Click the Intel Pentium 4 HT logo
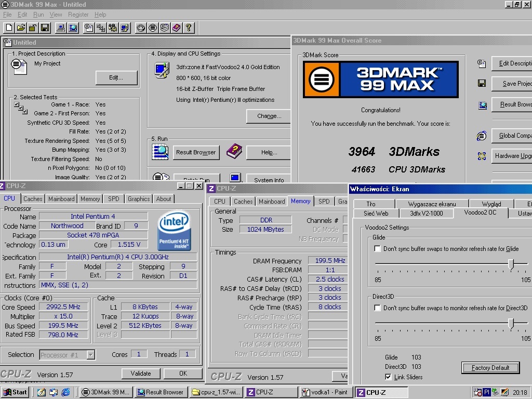The height and width of the screenshot is (399, 532). pyautogui.click(x=174, y=231)
